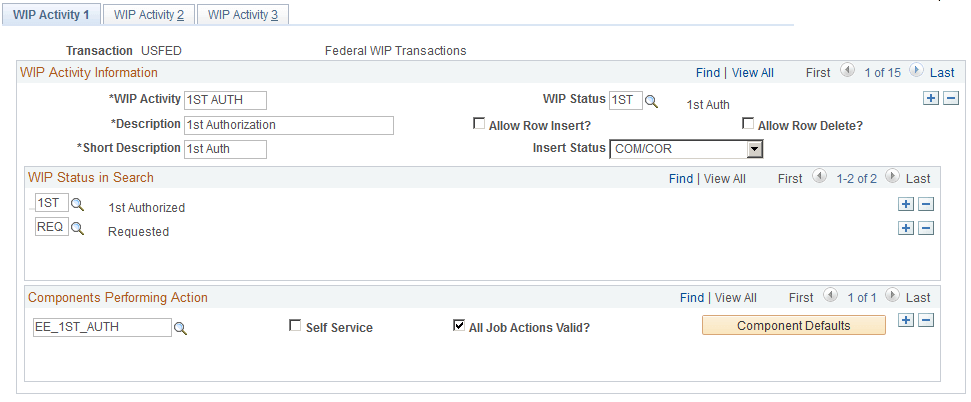Remove the Requested status row

point(926,228)
